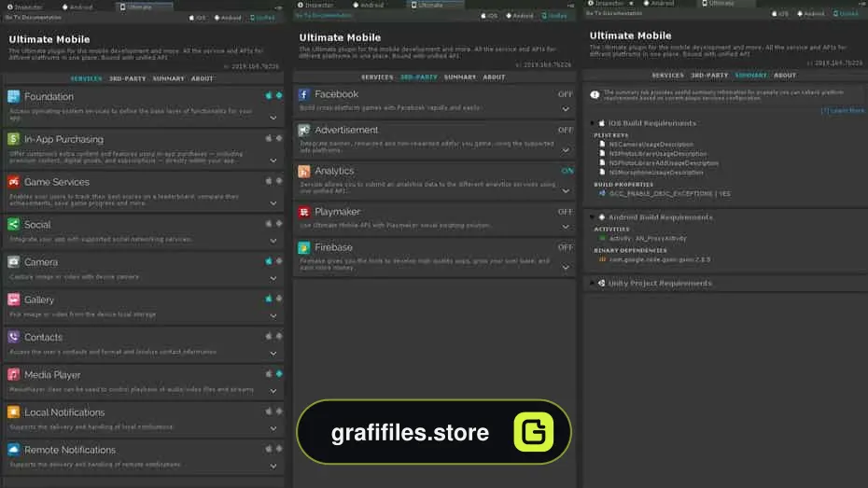This screenshot has width=868, height=488.
Task: Click Learn More link in Summary panel
Action: 842,111
